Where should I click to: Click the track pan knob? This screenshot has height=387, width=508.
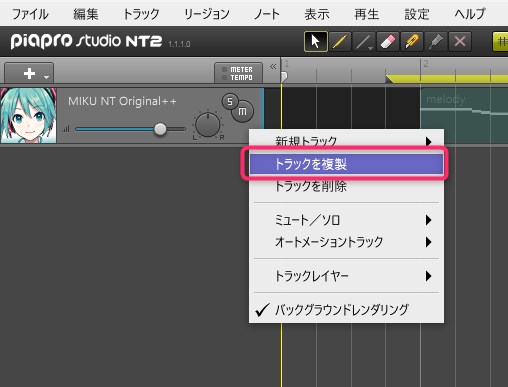click(x=207, y=125)
